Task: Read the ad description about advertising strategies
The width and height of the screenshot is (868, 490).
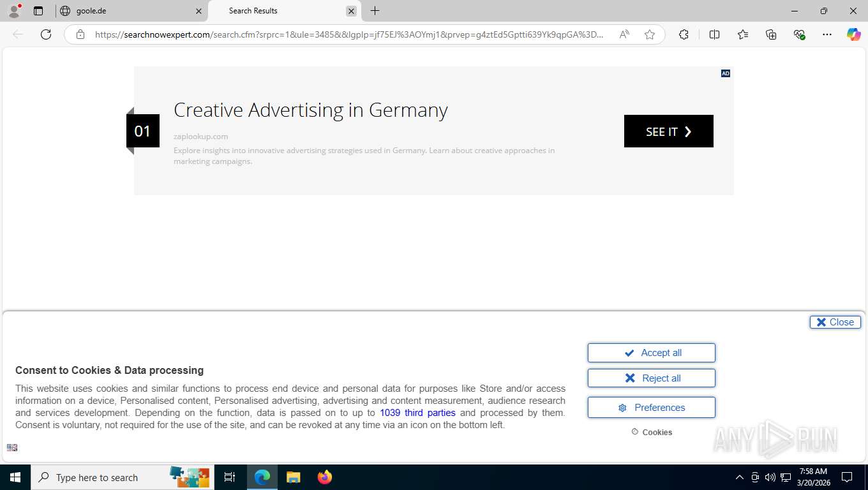Action: 364,156
